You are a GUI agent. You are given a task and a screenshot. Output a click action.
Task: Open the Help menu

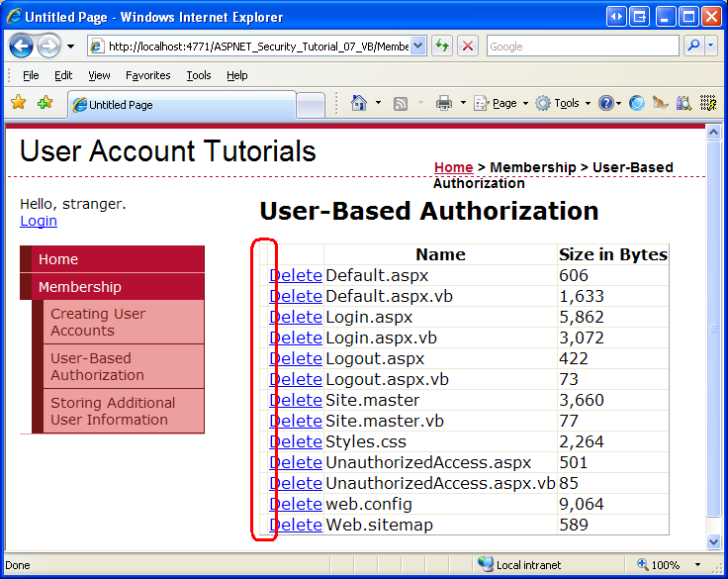[x=236, y=75]
